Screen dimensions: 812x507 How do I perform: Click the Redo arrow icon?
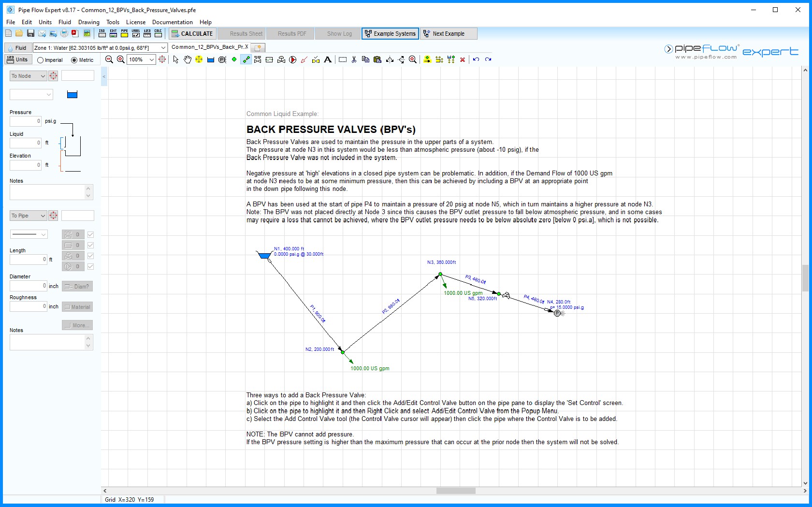click(488, 59)
